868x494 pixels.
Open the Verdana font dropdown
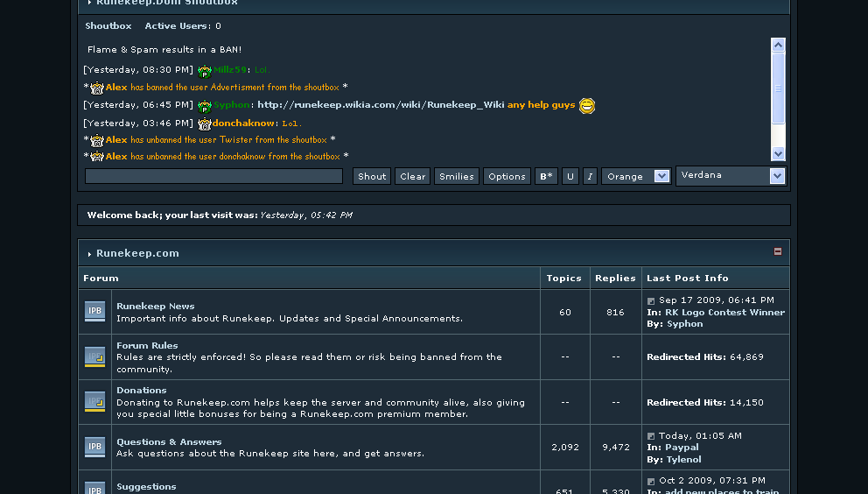point(731,176)
